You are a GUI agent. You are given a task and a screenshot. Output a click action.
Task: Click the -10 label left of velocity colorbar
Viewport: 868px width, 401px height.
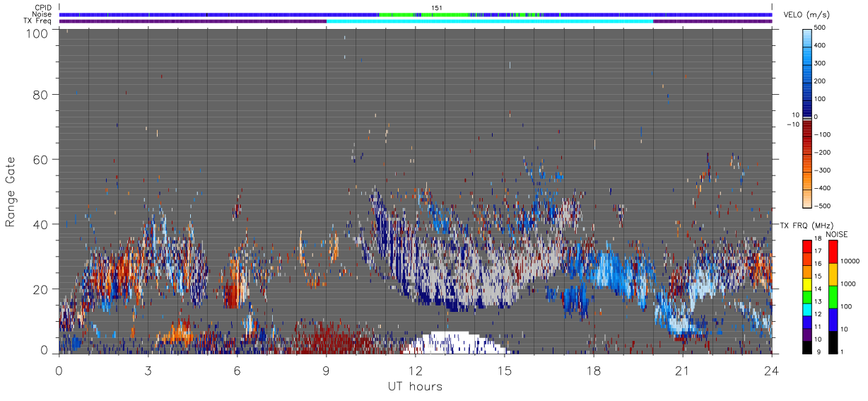point(792,124)
